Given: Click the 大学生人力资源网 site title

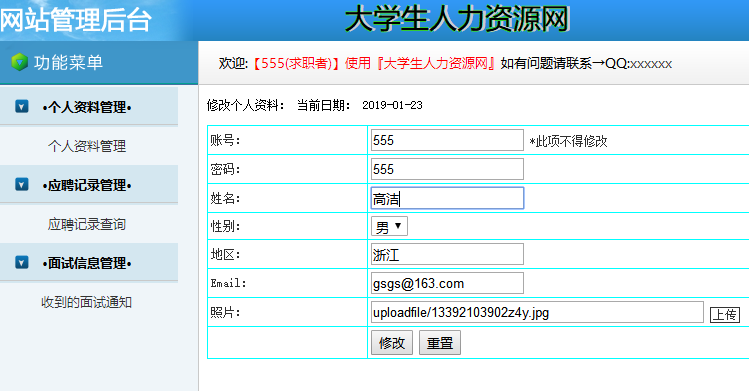Looking at the screenshot, I should (457, 19).
